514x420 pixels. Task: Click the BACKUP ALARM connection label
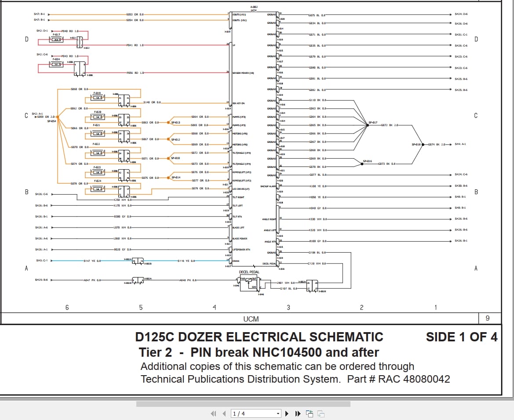tap(268, 185)
